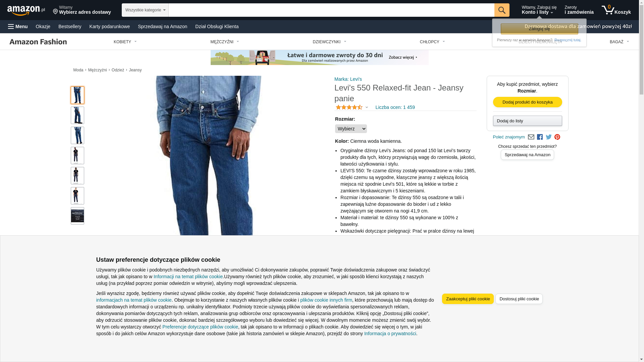Click inside the main search field
This screenshot has width=644, height=362.
[x=331, y=10]
